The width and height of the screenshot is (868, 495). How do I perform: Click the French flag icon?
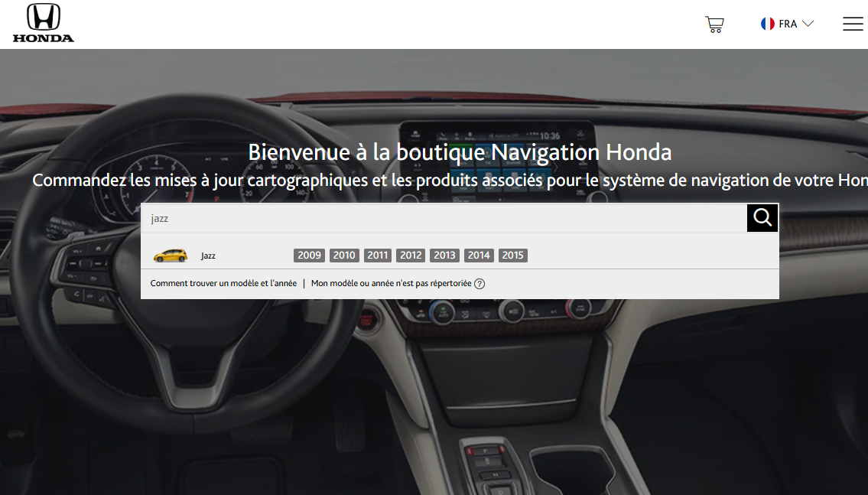(767, 24)
